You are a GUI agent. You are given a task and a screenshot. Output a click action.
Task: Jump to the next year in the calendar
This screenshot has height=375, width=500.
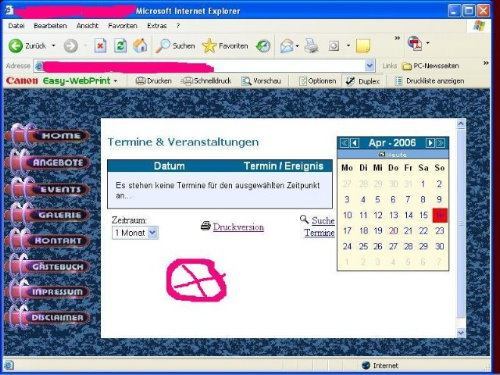click(x=440, y=143)
